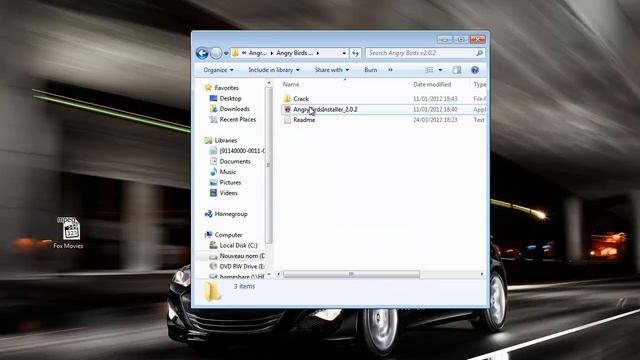This screenshot has height=360, width=640.
Task: Select Computer in navigation pane
Action: coord(228,235)
